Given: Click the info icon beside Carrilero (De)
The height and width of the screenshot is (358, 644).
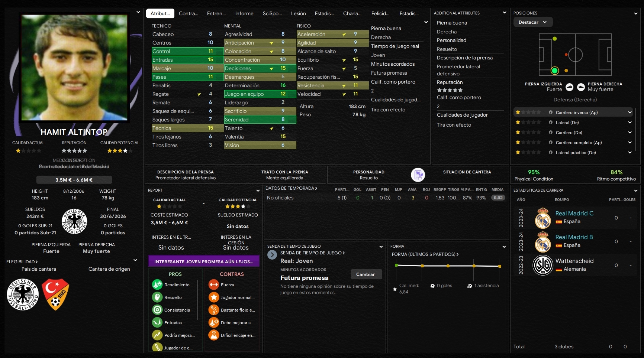Looking at the screenshot, I should coord(551,132).
